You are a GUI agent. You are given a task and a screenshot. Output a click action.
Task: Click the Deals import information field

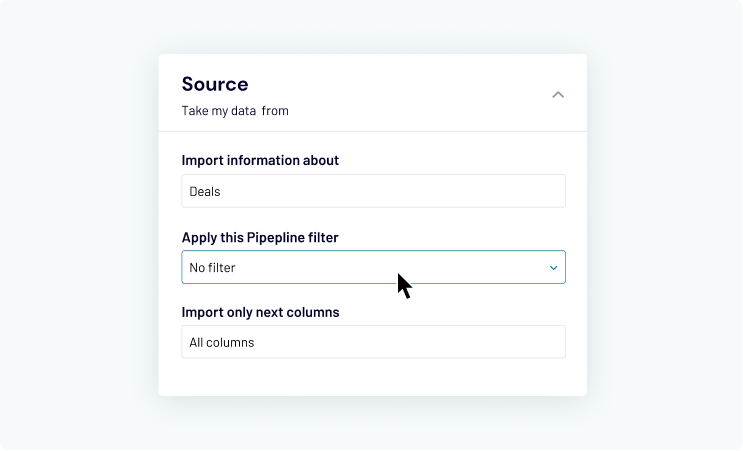point(373,191)
